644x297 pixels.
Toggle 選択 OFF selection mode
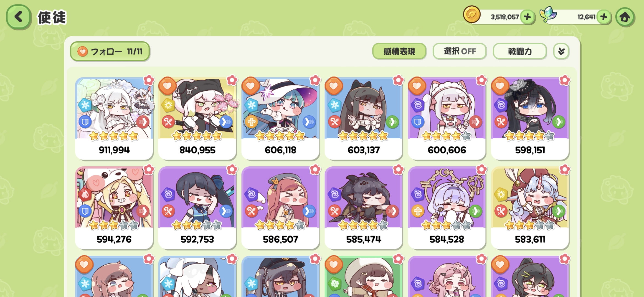tap(459, 51)
